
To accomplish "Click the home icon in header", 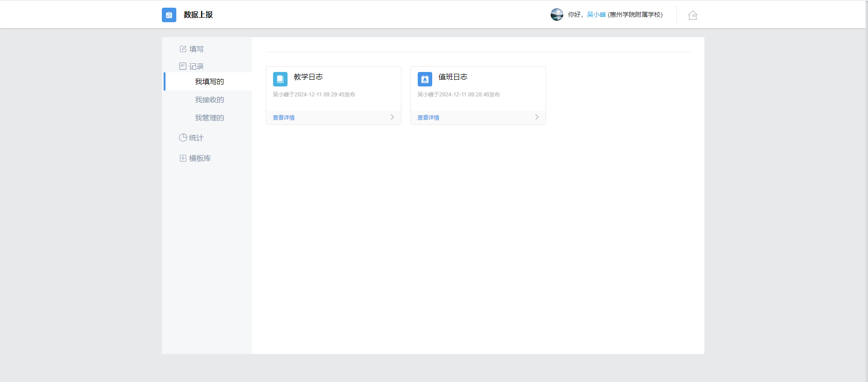I will (693, 15).
